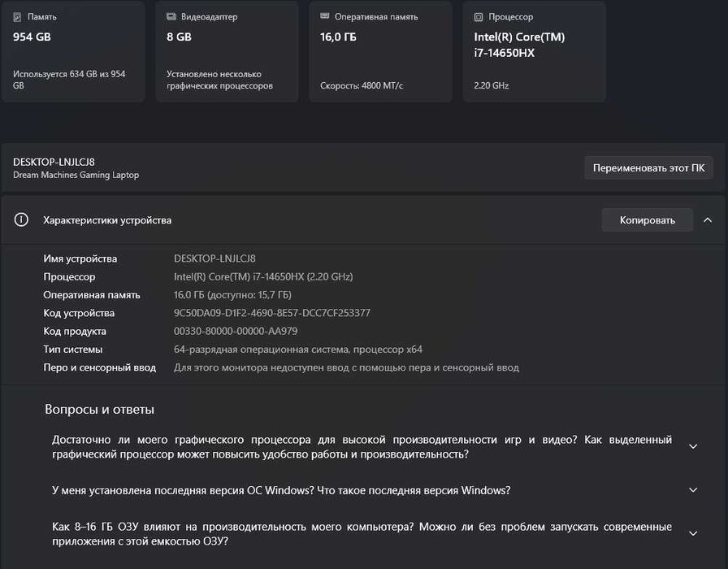Click the 2.20 GHz text in processor card
The image size is (728, 569).
492,85
